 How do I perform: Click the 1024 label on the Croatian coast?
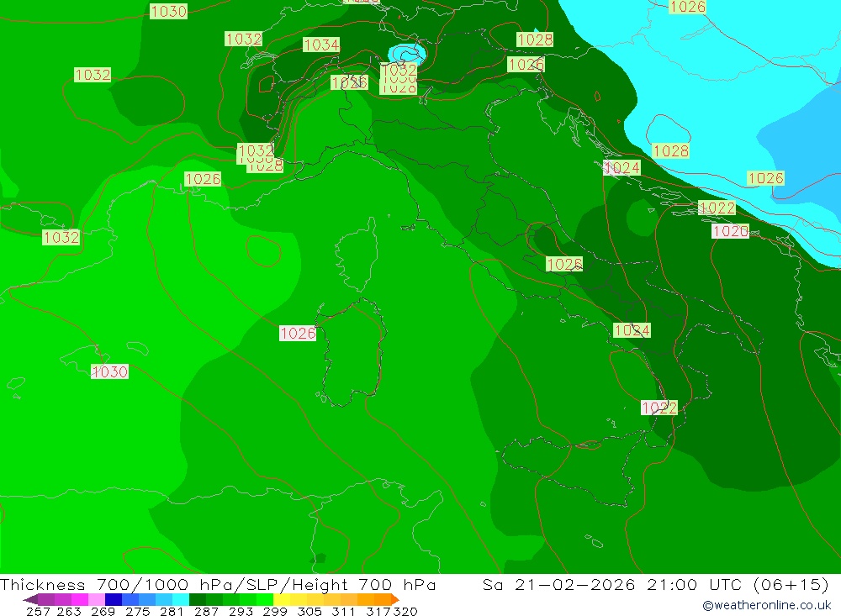(621, 168)
